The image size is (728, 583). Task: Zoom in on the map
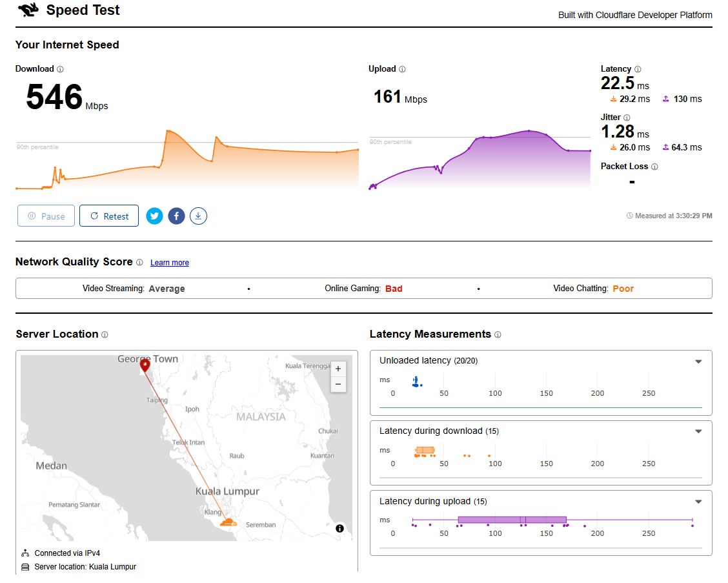338,369
